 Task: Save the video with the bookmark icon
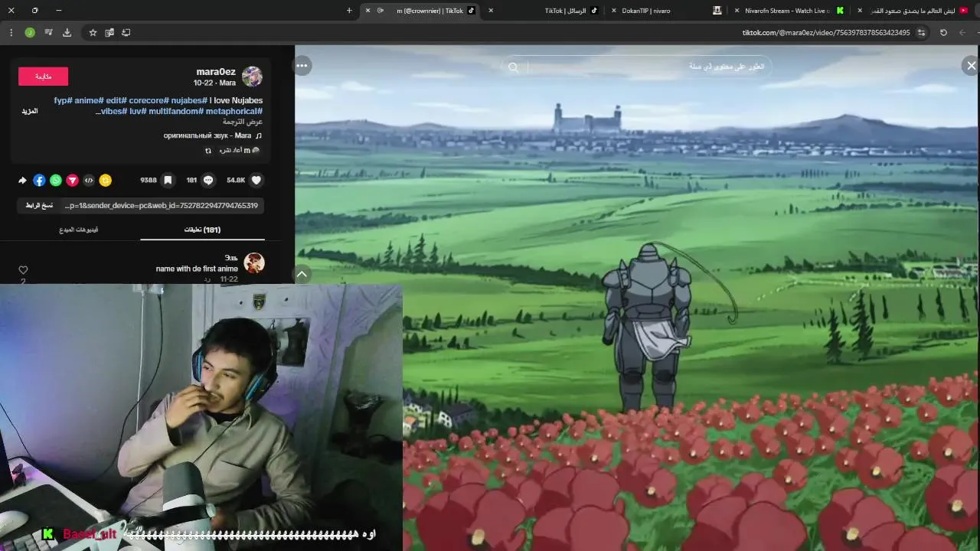168,181
